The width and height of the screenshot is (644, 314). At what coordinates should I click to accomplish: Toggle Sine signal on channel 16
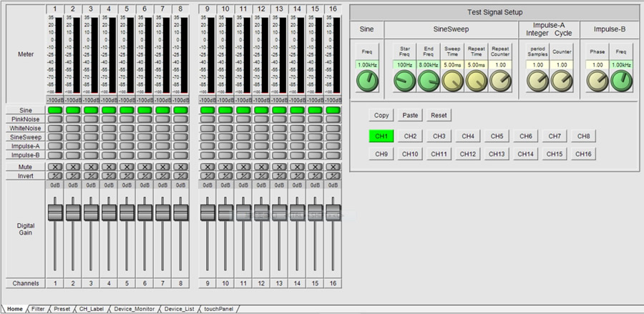click(x=333, y=110)
